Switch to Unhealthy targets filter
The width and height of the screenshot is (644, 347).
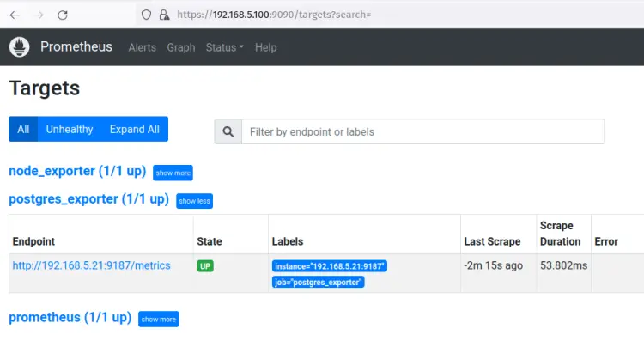pos(70,129)
